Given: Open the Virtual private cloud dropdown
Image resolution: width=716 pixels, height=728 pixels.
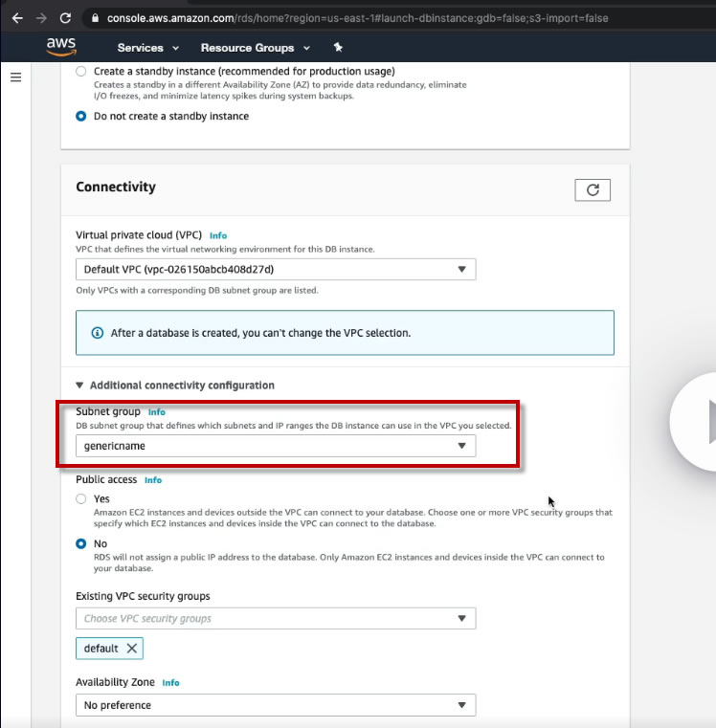Looking at the screenshot, I should click(x=276, y=270).
